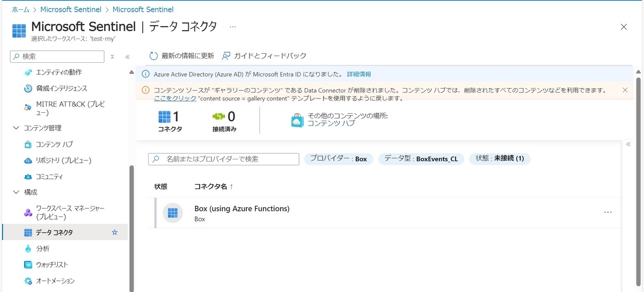Open the second Microsoft Sentinel breadcrumb
644x292 pixels.
click(x=143, y=10)
